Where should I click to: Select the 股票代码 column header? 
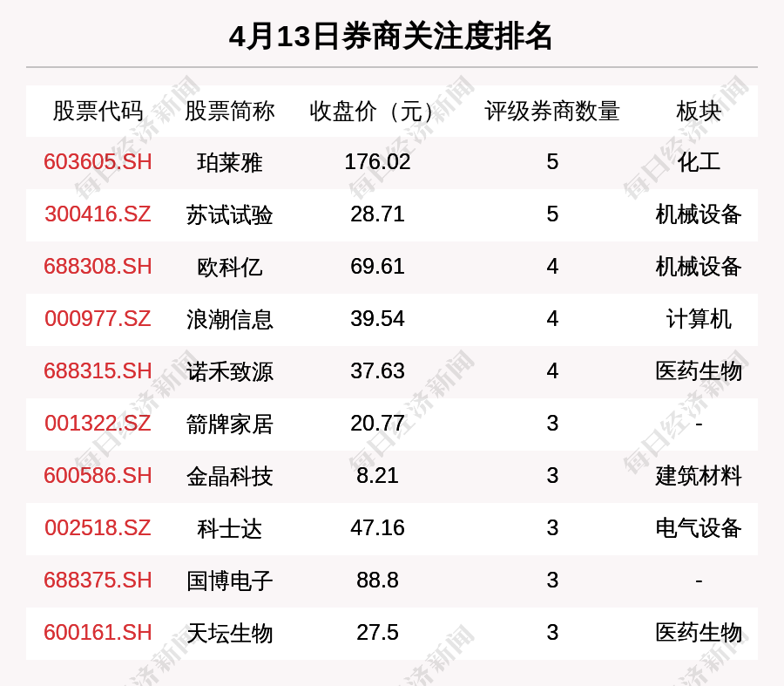pyautogui.click(x=98, y=111)
